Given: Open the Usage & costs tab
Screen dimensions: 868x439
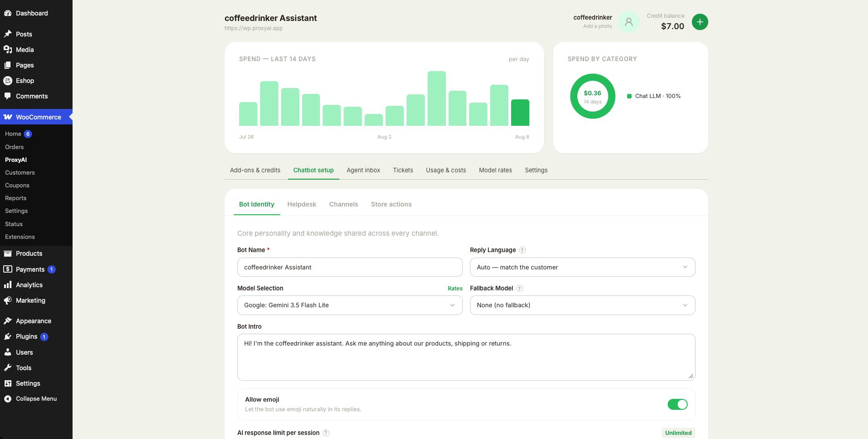Looking at the screenshot, I should (x=446, y=170).
